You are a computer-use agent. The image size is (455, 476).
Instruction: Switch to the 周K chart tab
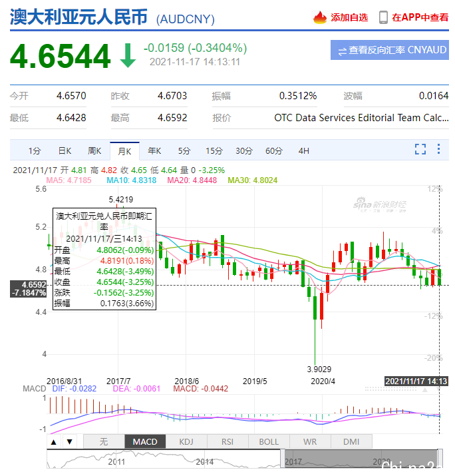tap(94, 151)
